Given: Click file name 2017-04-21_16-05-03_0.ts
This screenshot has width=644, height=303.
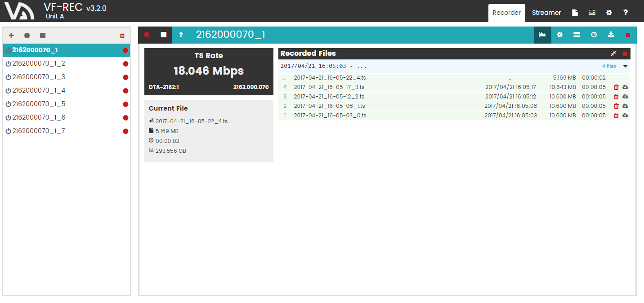Looking at the screenshot, I should [330, 116].
